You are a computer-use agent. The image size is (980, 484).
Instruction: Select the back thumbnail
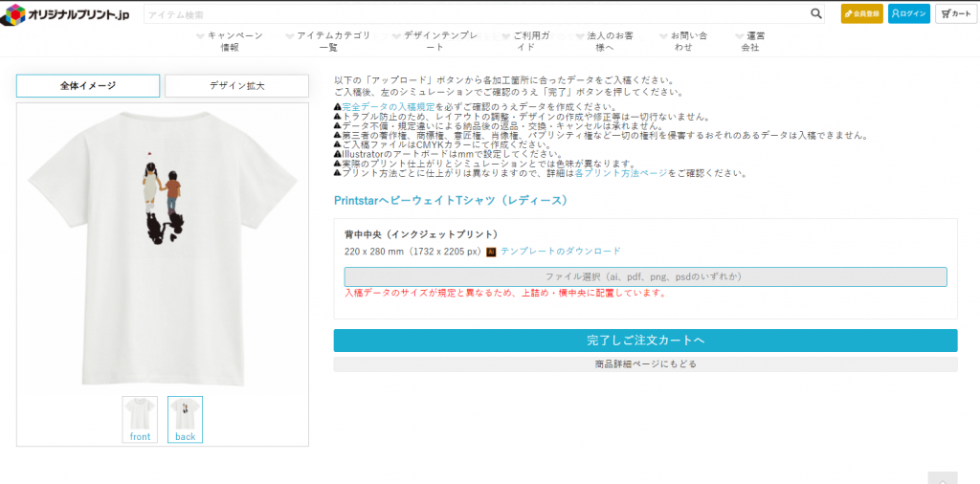(x=185, y=420)
